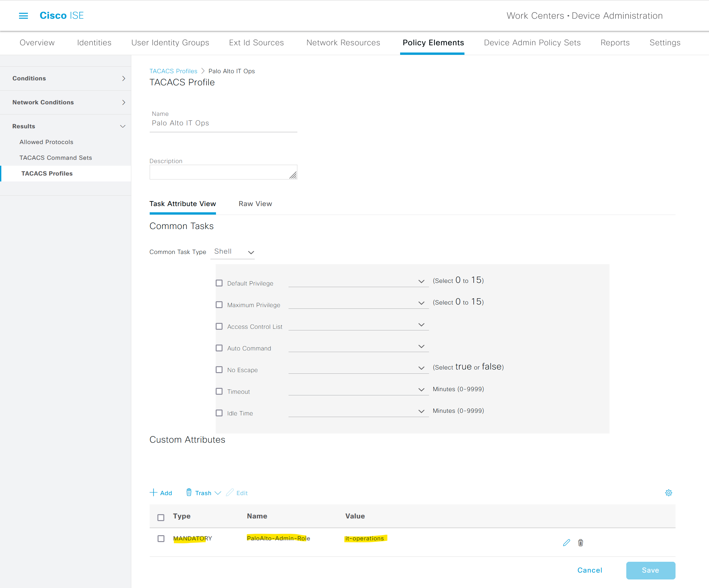
Task: Check the Auto Command option
Action: tap(219, 348)
